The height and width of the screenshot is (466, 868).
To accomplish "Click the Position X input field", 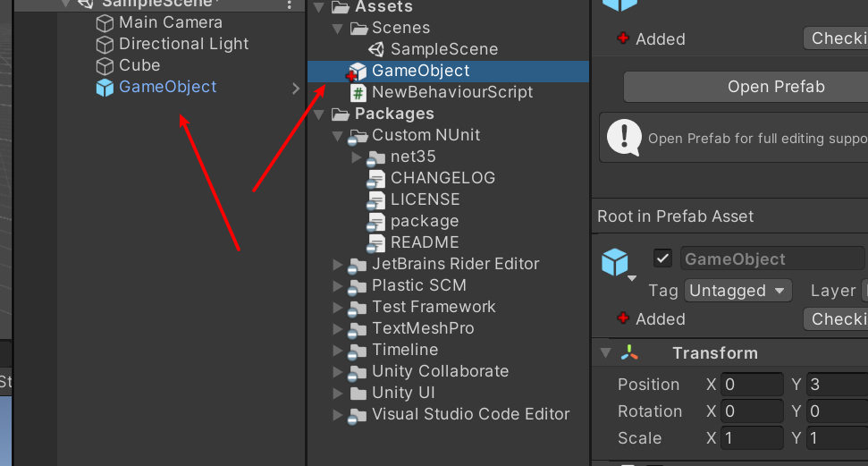I will click(x=752, y=385).
